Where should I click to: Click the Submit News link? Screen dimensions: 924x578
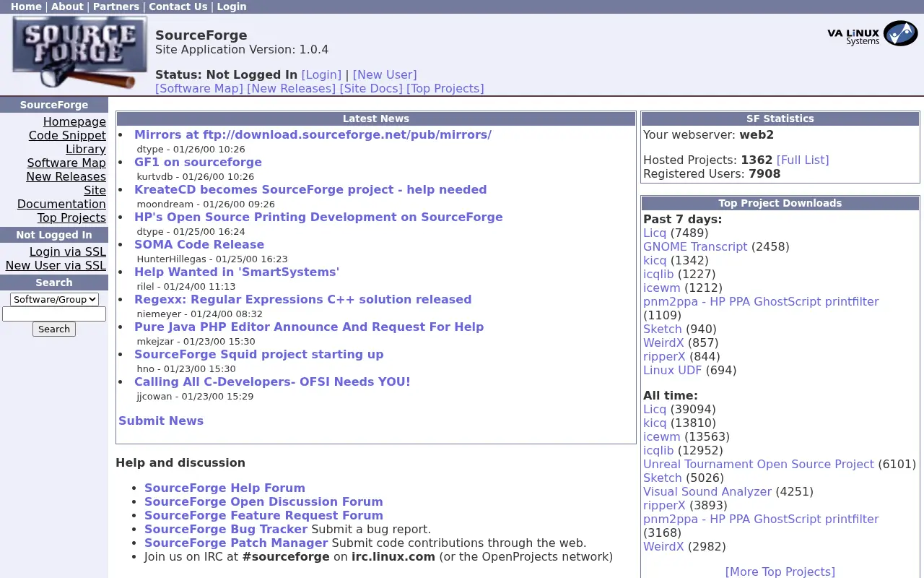click(161, 420)
